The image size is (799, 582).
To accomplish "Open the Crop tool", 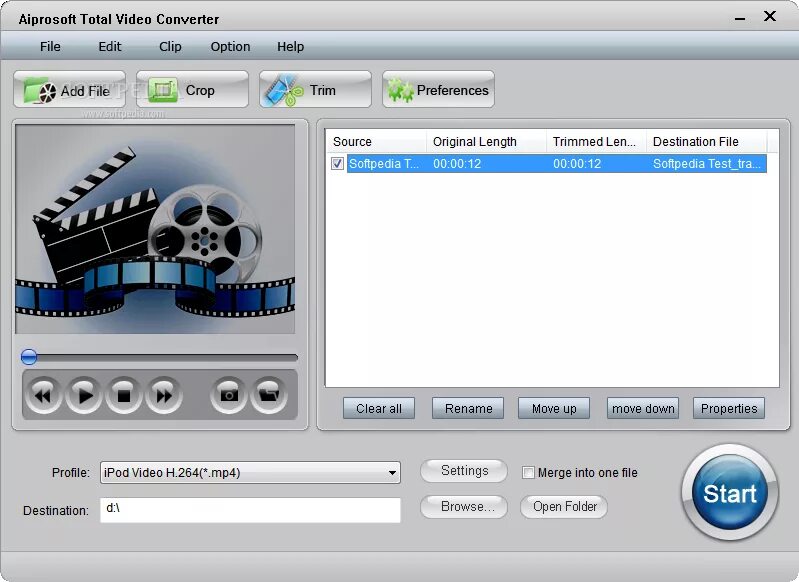I will click(x=192, y=90).
